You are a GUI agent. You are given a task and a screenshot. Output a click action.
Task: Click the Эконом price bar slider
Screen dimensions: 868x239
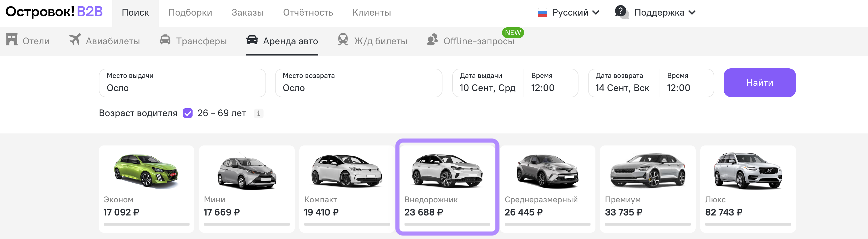coord(146,224)
